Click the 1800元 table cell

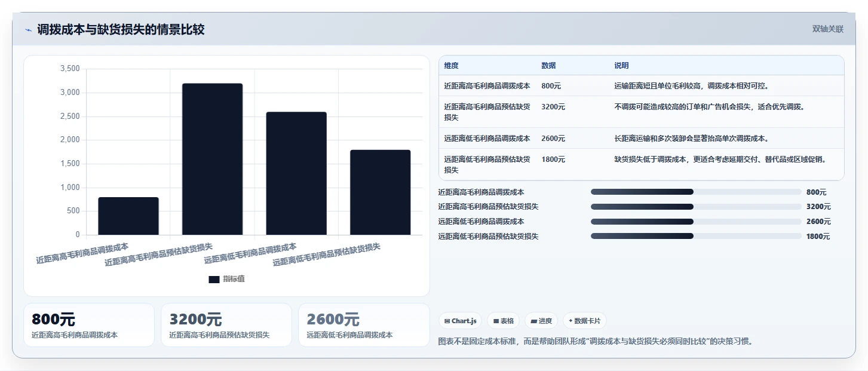click(x=553, y=160)
